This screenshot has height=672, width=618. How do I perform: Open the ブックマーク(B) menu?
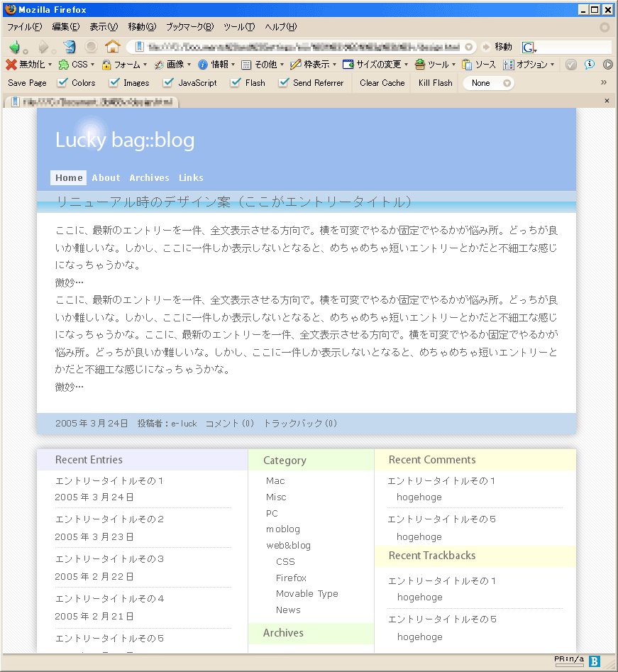[x=189, y=27]
